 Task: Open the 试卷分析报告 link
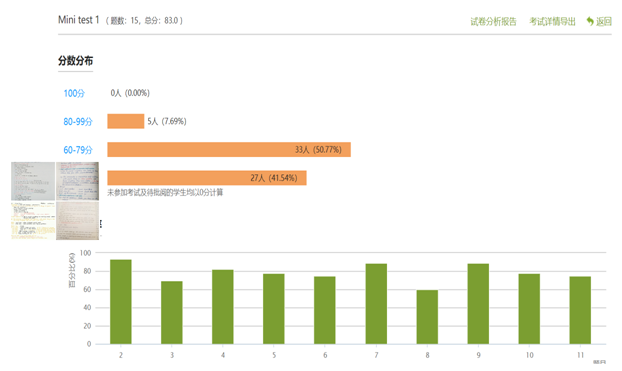493,21
